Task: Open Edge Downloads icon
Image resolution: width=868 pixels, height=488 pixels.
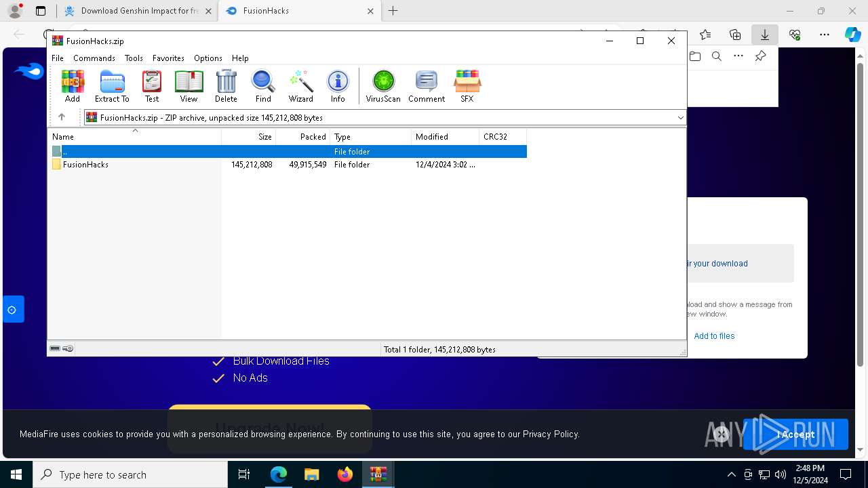Action: click(x=765, y=35)
